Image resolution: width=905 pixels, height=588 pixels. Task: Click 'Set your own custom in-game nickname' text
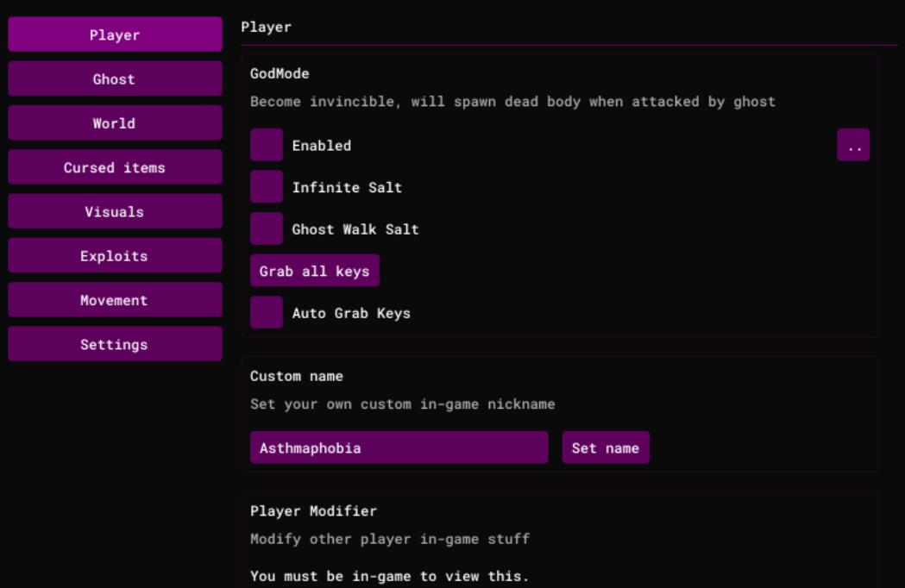coord(402,403)
